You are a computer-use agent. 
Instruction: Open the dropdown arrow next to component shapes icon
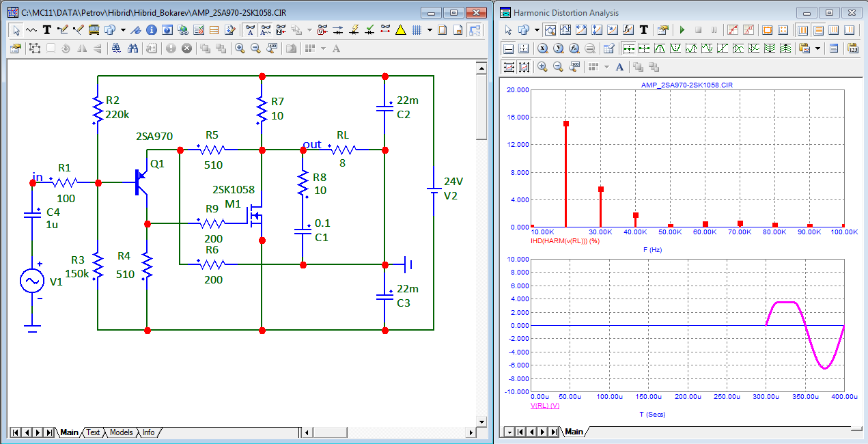point(123,30)
